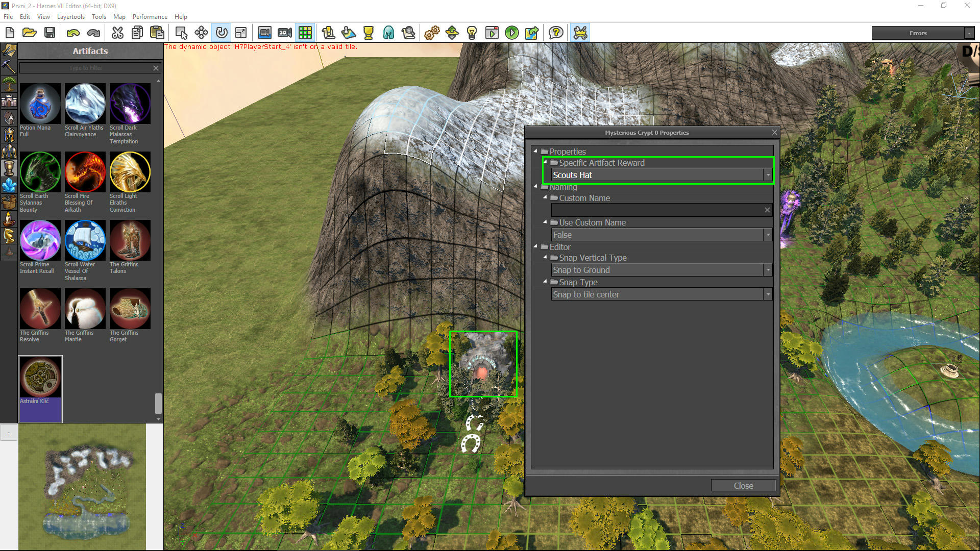Paste from clipboard icon

click(157, 33)
